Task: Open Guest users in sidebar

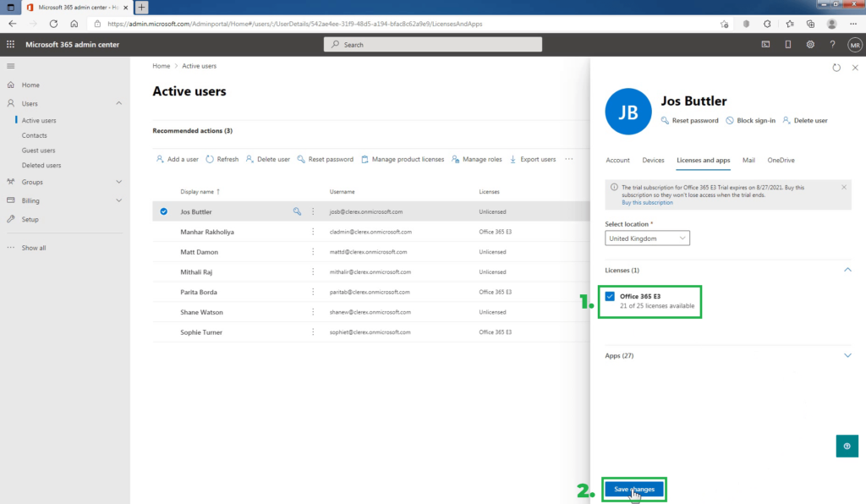Action: pos(38,151)
